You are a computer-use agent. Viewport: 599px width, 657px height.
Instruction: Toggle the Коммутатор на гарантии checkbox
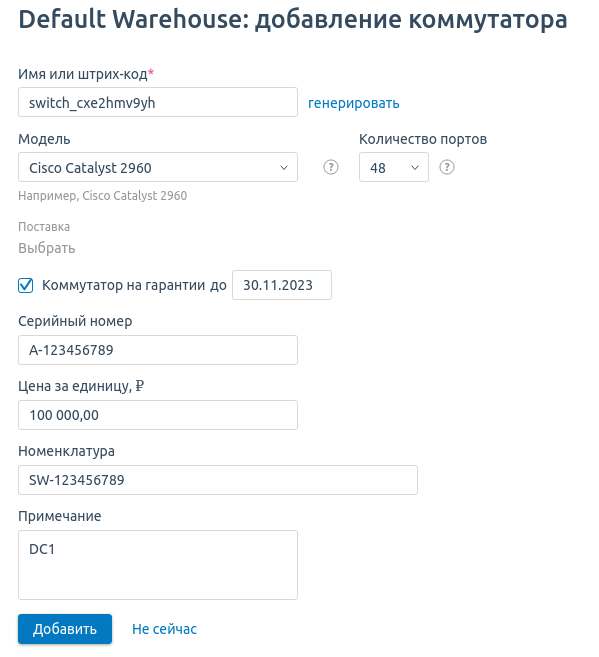click(26, 285)
